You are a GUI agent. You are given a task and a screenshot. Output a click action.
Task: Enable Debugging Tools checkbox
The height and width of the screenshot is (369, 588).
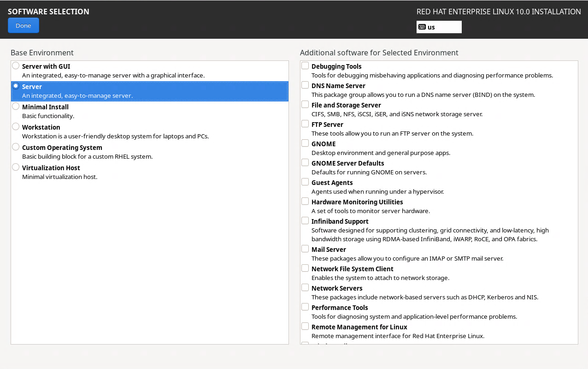[305, 66]
